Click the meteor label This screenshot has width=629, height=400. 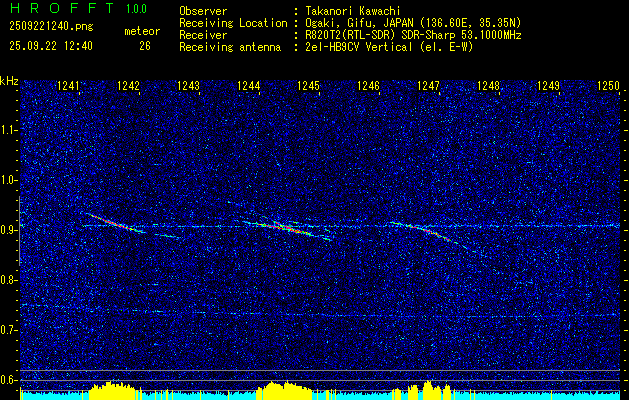point(142,31)
